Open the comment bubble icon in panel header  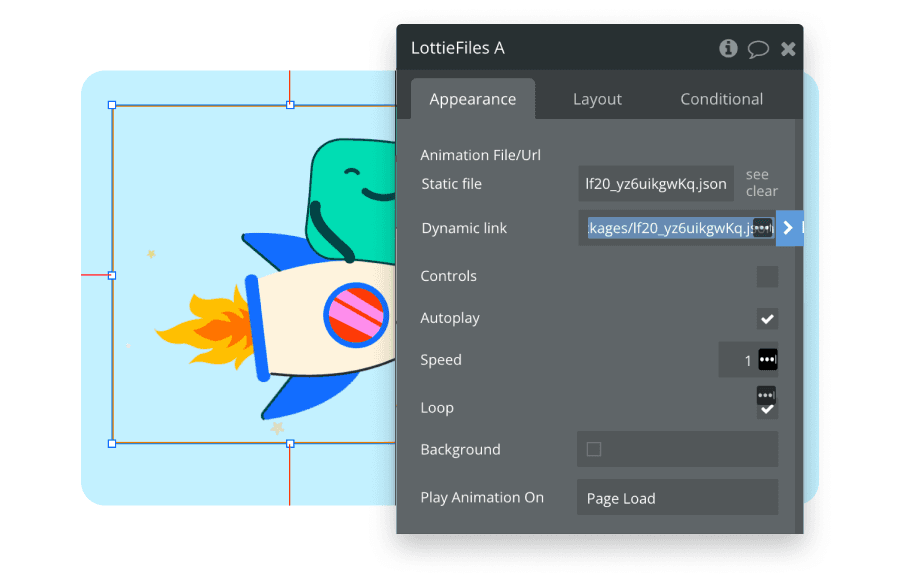pos(758,49)
